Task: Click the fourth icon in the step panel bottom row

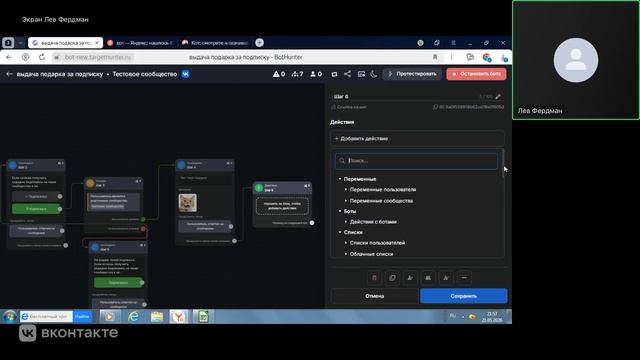Action: [428, 278]
